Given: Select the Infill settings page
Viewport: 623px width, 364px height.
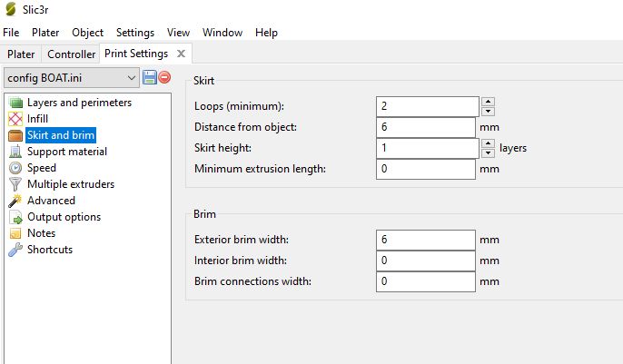Looking at the screenshot, I should pyautogui.click(x=37, y=119).
